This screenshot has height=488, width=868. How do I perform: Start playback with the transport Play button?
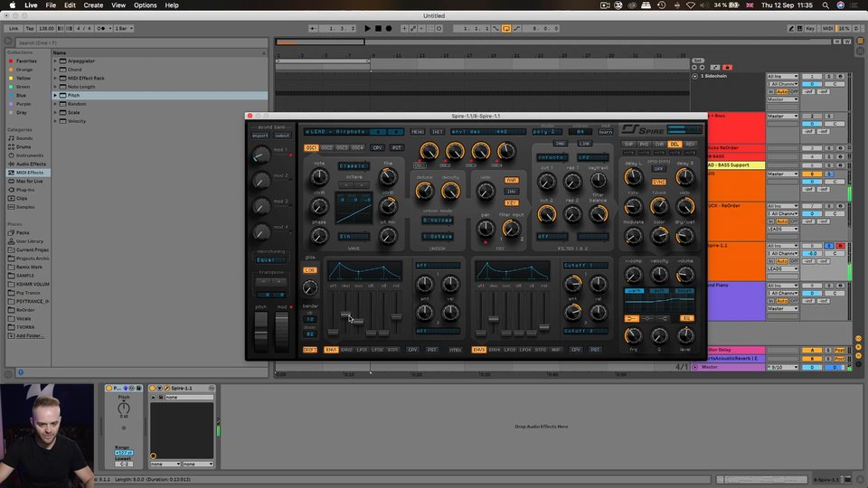[368, 28]
